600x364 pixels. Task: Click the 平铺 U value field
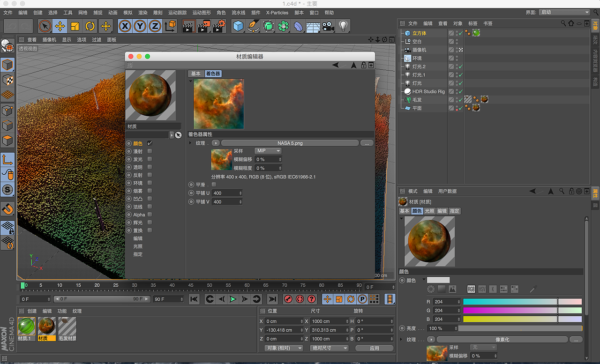[x=227, y=193]
